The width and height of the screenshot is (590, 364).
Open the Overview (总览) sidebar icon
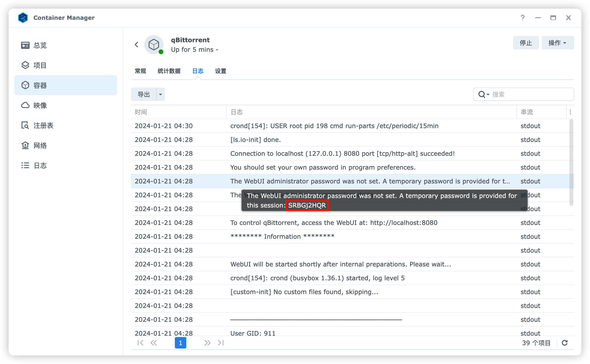[25, 45]
